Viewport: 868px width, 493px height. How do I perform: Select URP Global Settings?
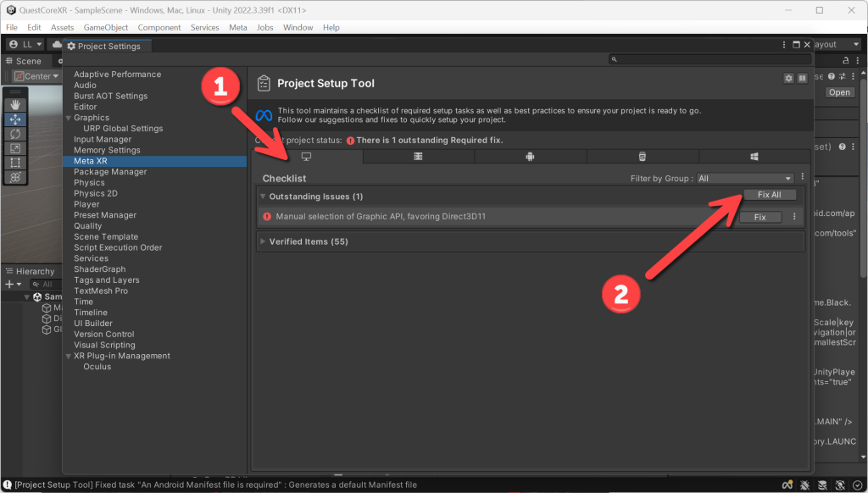[x=123, y=129]
